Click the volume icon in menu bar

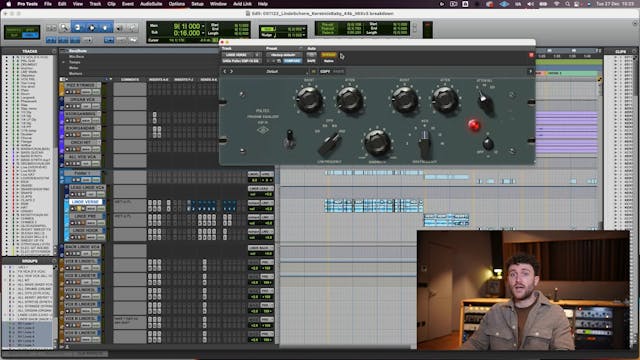click(x=530, y=4)
